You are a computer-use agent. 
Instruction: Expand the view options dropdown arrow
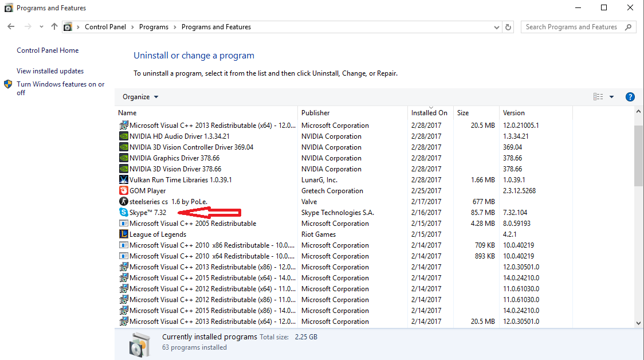pos(611,97)
